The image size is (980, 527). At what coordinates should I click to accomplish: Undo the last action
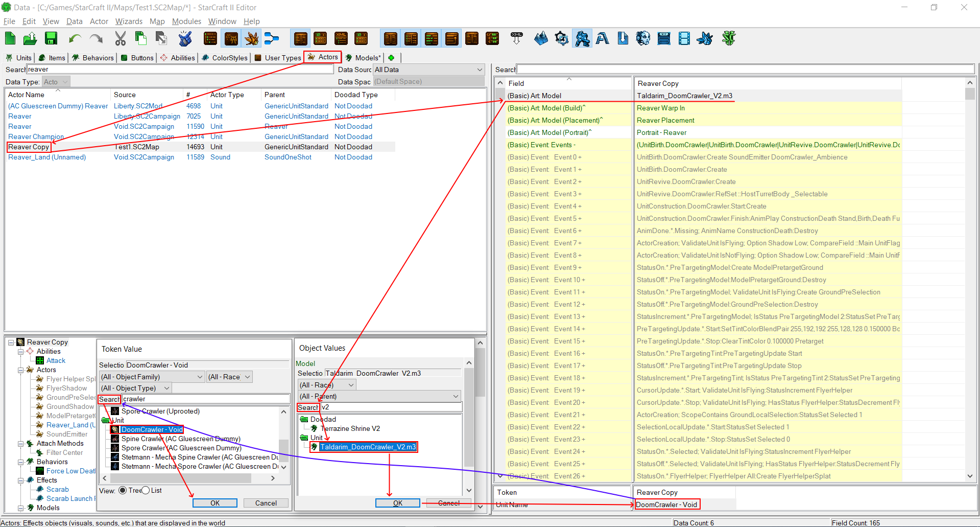tap(75, 38)
